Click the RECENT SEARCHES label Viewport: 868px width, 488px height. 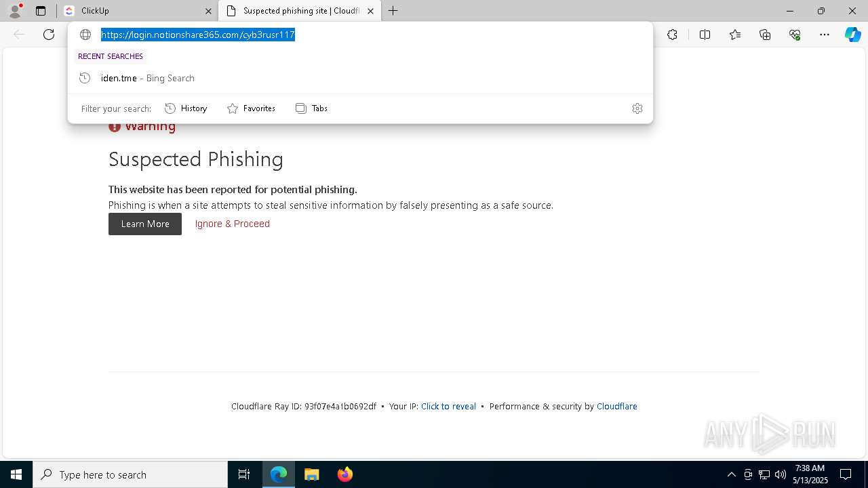click(111, 56)
